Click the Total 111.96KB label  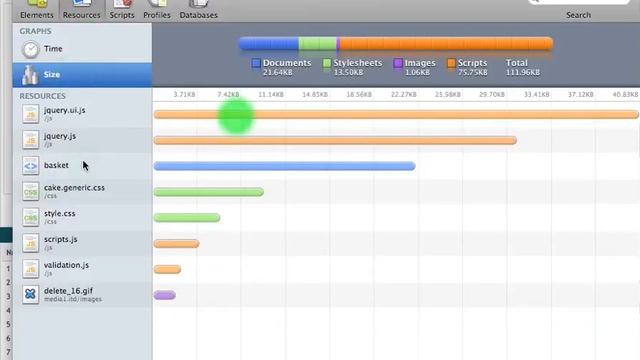[523, 67]
